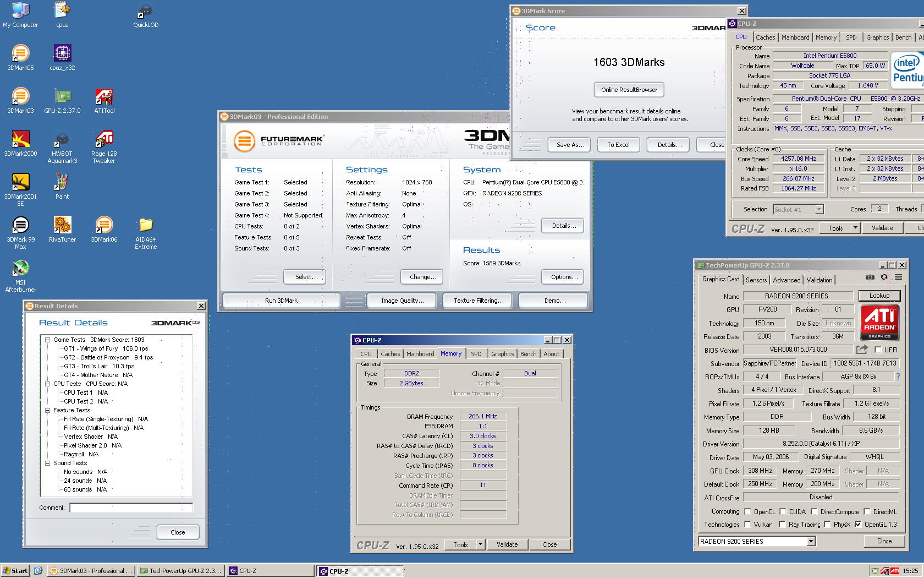The height and width of the screenshot is (578, 924).
Task: Open the Sensors tab in GPU-Z
Action: (756, 280)
